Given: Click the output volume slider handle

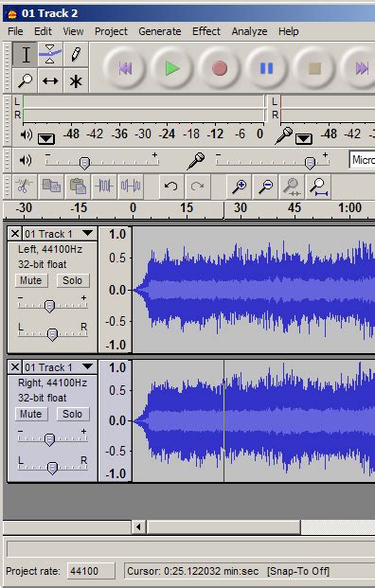Looking at the screenshot, I should 84,163.
